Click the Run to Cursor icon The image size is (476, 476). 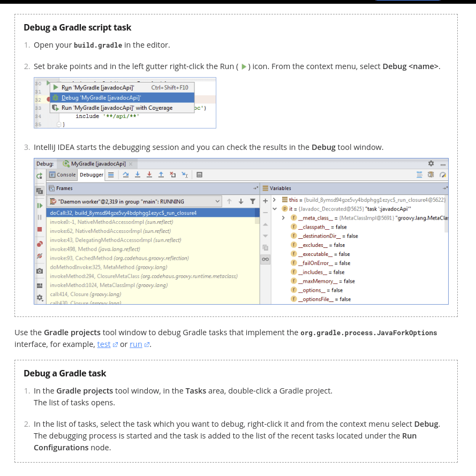(185, 175)
